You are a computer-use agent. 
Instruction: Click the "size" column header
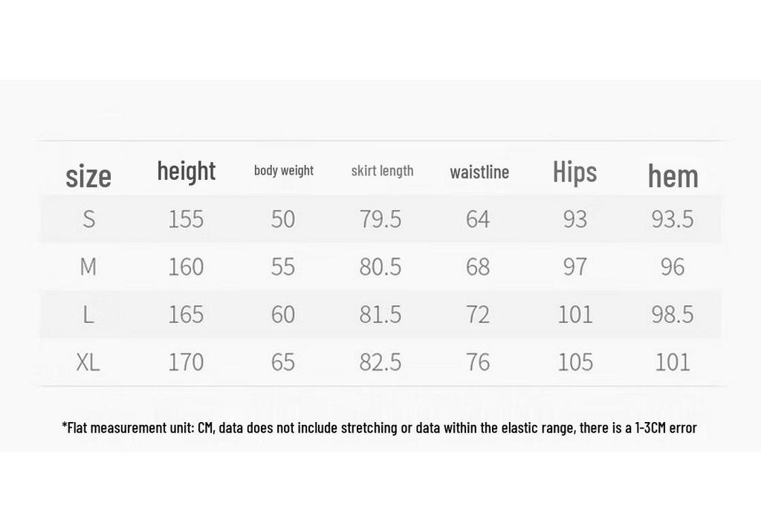[x=88, y=175]
